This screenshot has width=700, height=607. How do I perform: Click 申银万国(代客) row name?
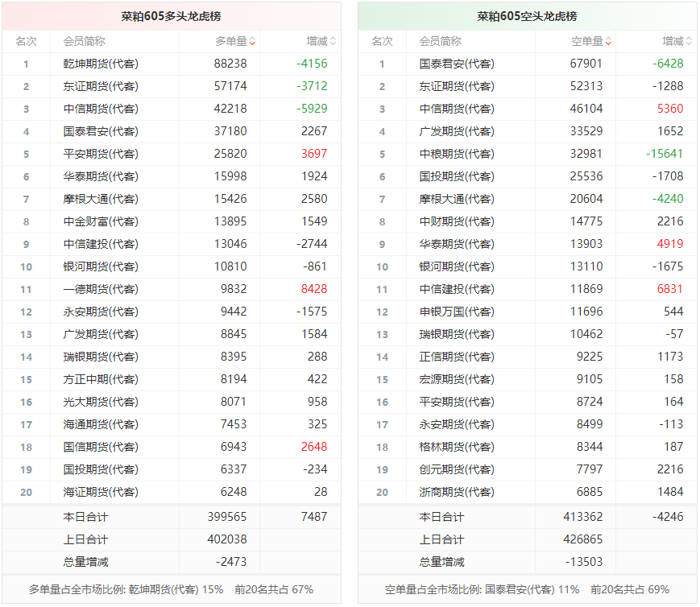coord(457,312)
